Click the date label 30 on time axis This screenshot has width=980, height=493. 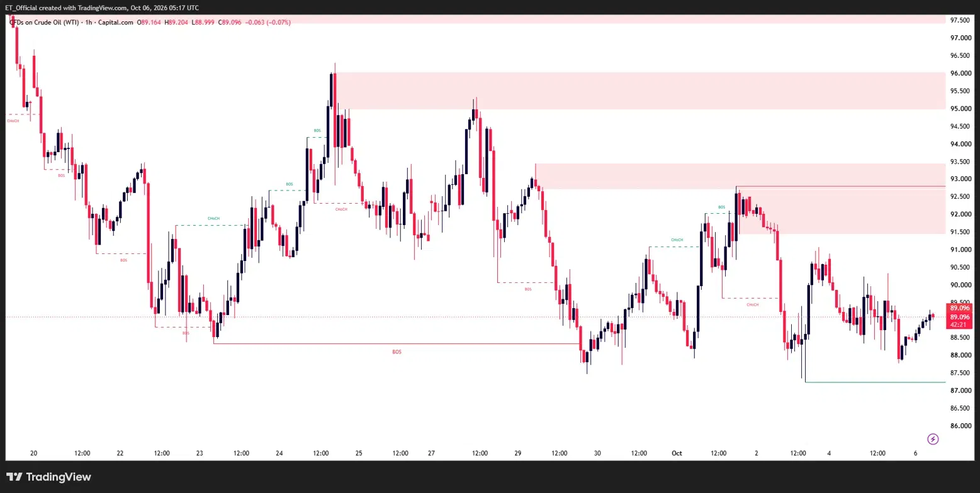[597, 453]
